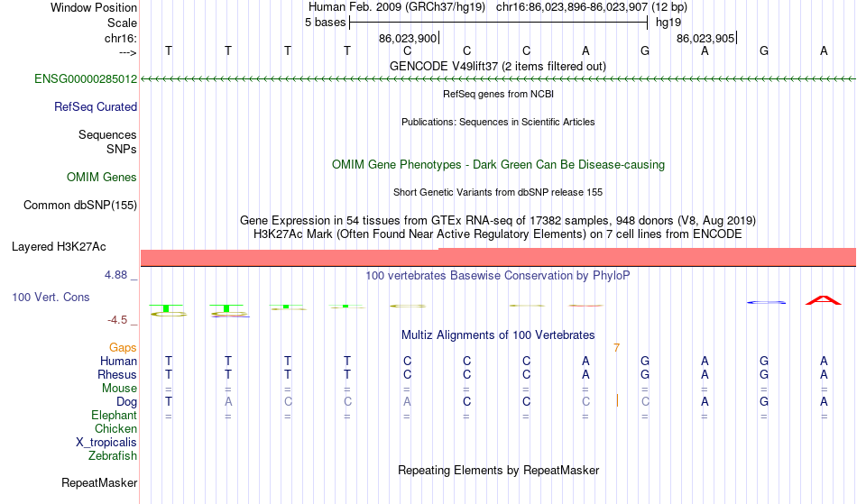Click the Zebrafish species row label
Screen dimensions: 857x504
[113, 455]
